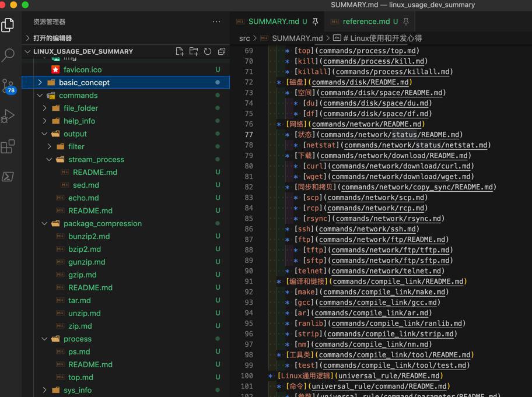Open the terminal-style activity bar icon
Screen dimensions: 532x397
[x=8, y=177]
